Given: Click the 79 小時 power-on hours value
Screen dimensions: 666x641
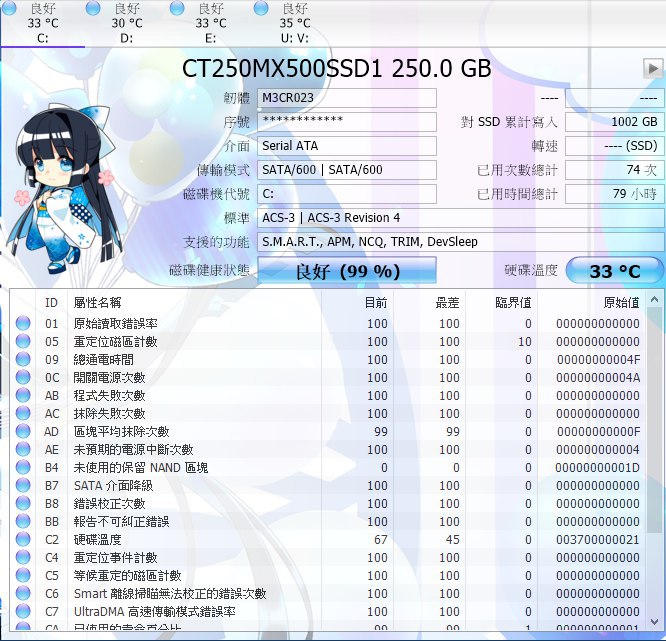Looking at the screenshot, I should (x=615, y=194).
